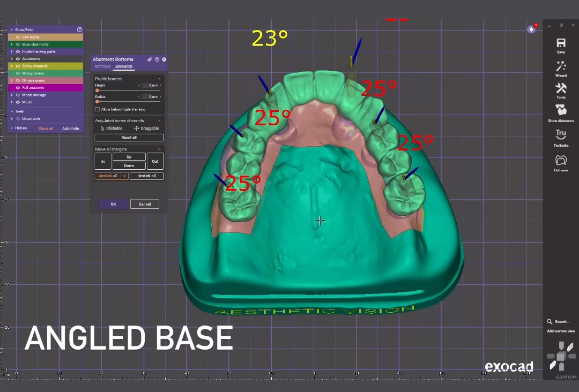Hide the Implant analog parts layer
Viewport: 579px width, 392px height.
(18, 51)
